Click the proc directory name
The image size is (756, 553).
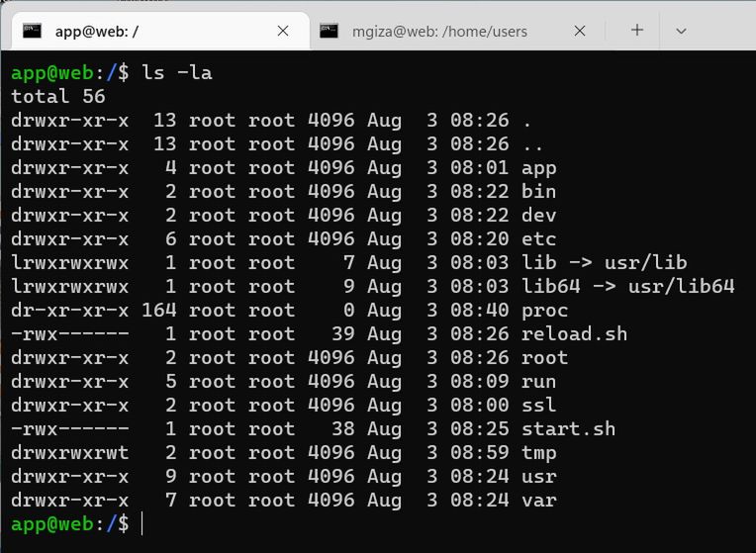pyautogui.click(x=545, y=310)
